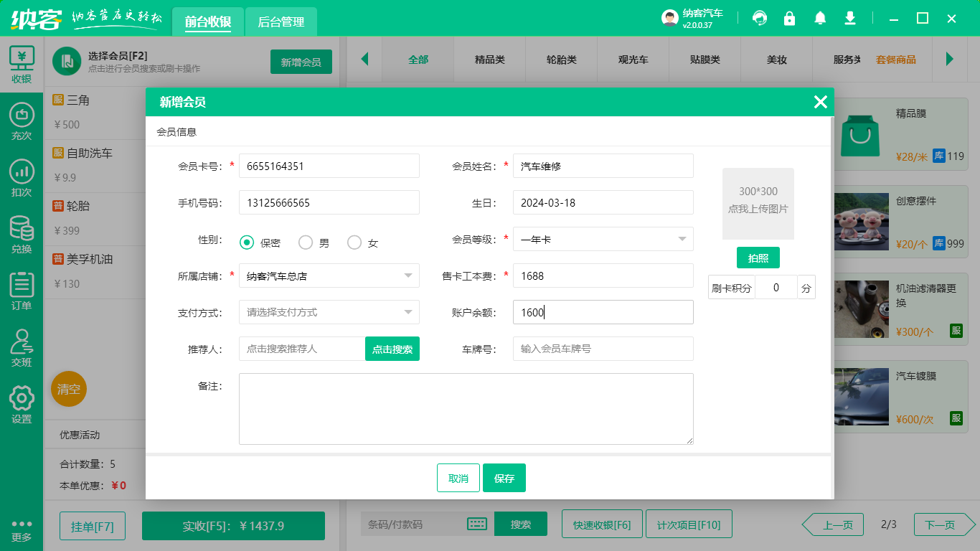Select the 男 gender radio button

(x=306, y=242)
